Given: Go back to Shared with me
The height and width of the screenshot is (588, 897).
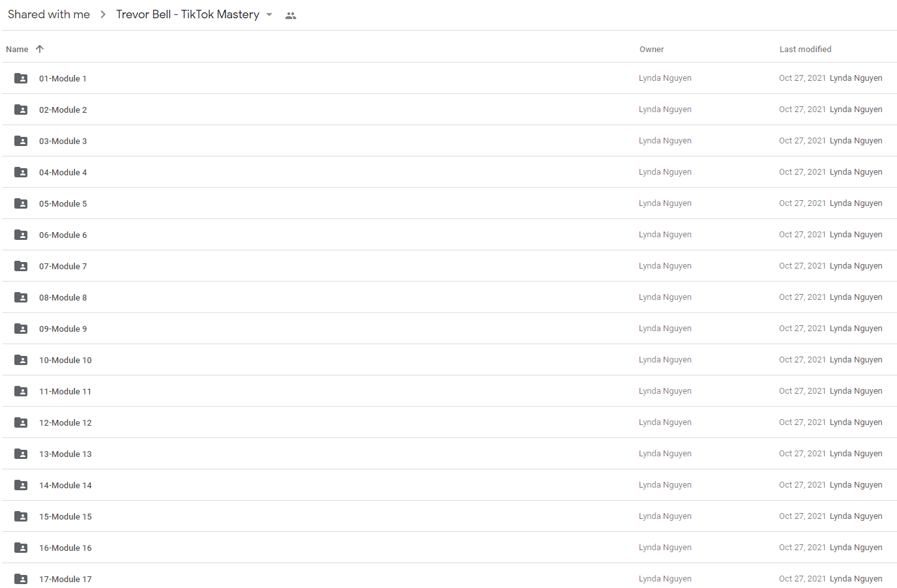Looking at the screenshot, I should click(x=49, y=14).
